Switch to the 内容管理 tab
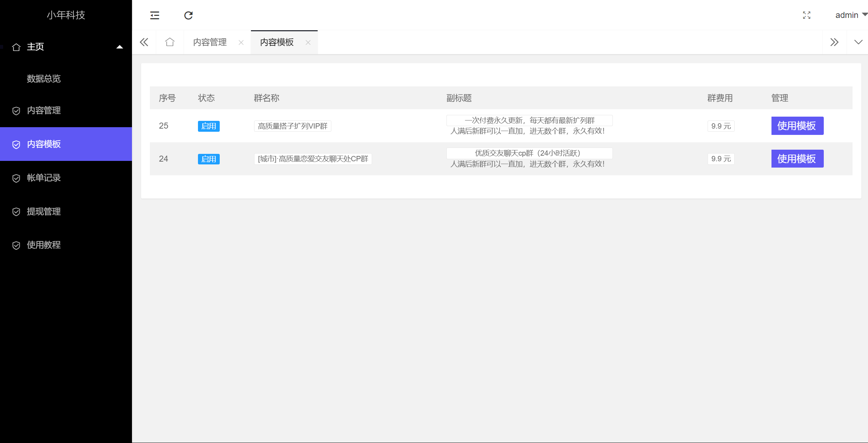 point(210,42)
